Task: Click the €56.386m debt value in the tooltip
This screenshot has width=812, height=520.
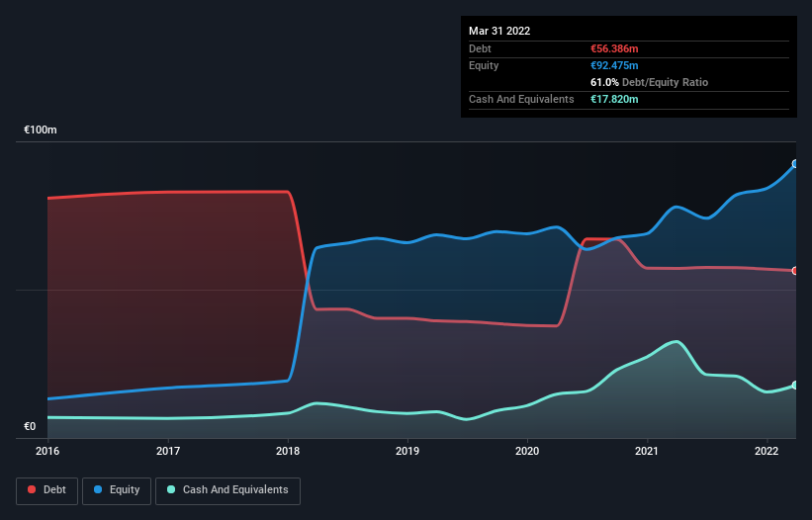Action: pyautogui.click(x=614, y=48)
